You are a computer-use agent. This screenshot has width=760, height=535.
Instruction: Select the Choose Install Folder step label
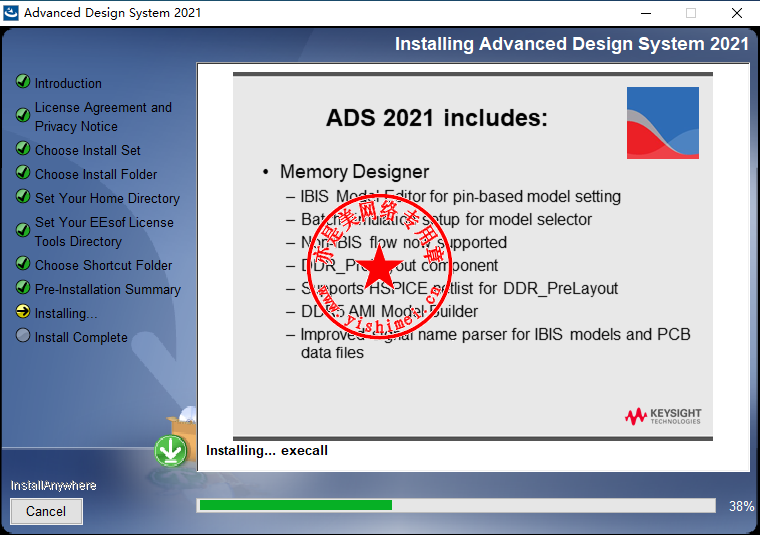96,174
